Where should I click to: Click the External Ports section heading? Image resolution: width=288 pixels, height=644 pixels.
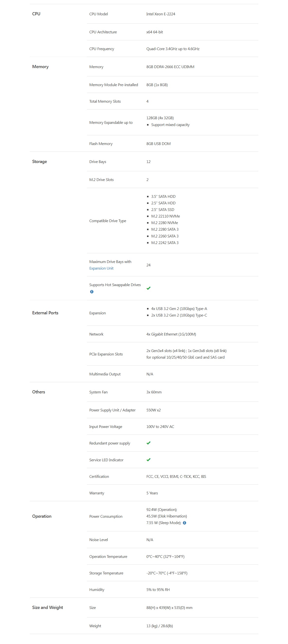tap(45, 313)
